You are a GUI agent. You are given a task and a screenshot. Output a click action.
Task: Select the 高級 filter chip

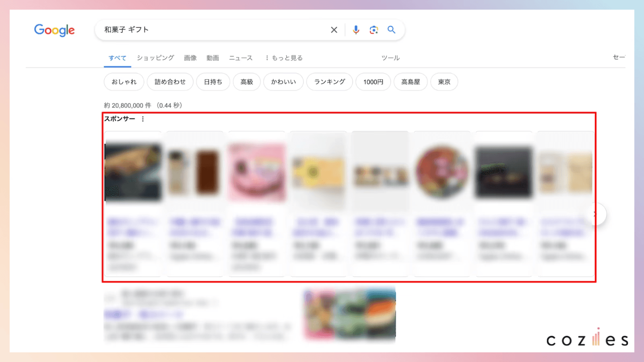coord(247,82)
